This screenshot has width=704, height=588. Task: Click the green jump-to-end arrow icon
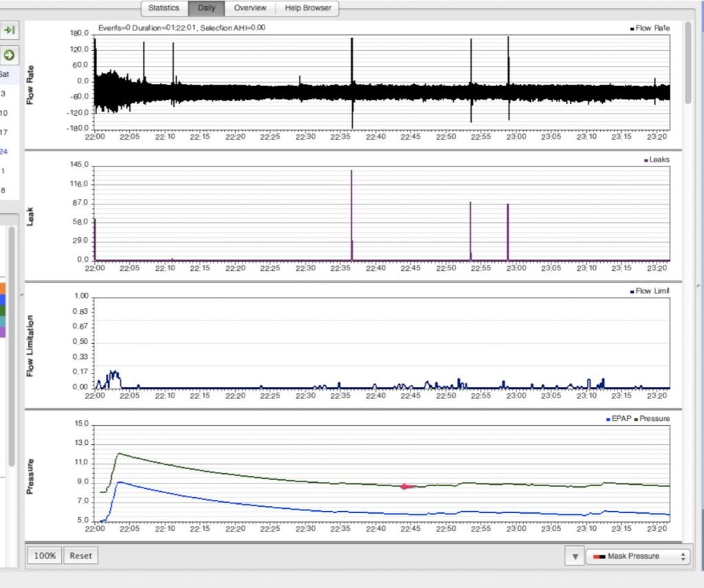9,30
